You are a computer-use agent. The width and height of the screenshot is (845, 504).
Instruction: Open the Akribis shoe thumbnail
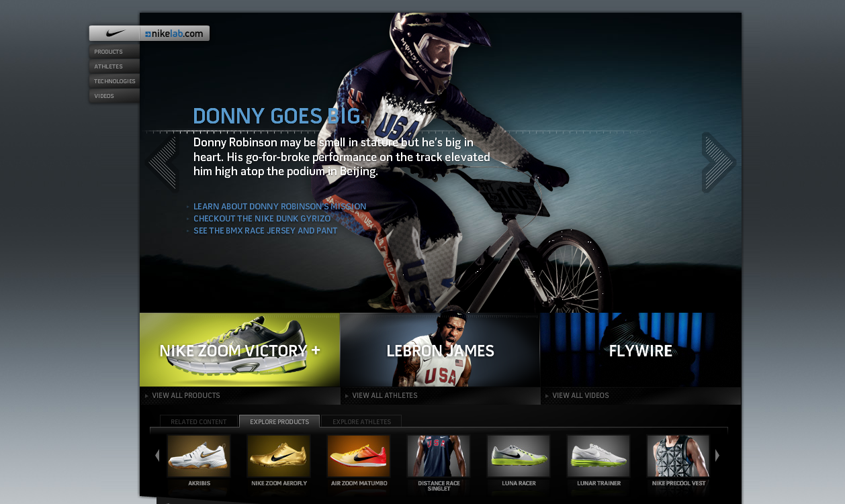[x=199, y=456]
